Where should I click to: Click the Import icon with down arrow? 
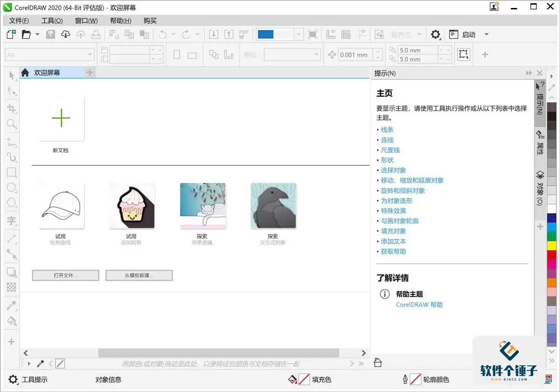click(x=213, y=35)
